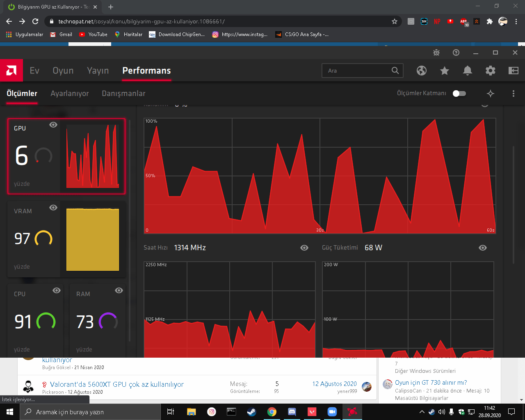Switch to the Ev tab
Viewport: 525px width, 420px height.
click(34, 71)
